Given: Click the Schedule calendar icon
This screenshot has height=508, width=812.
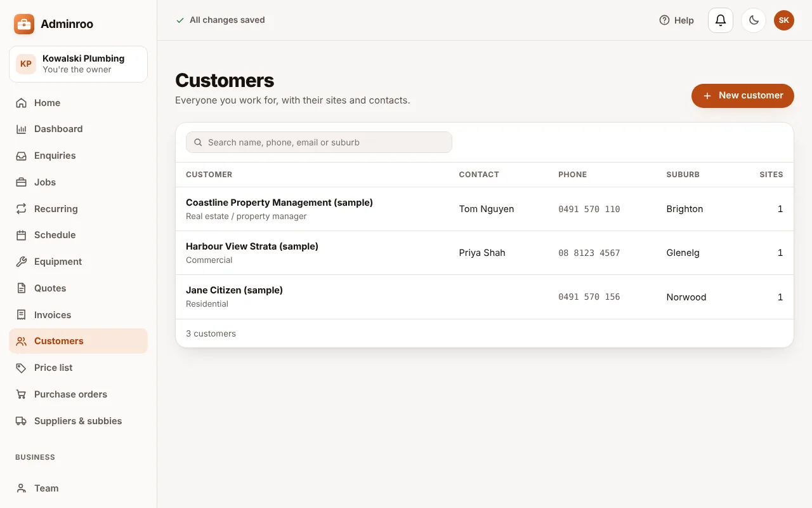Looking at the screenshot, I should click(22, 235).
